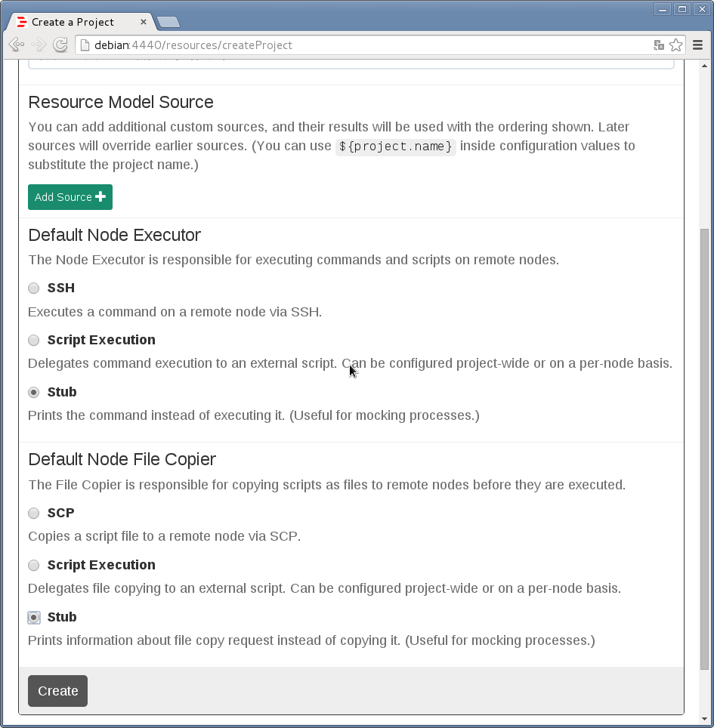The image size is (714, 728).
Task: Select Script Execution node executor radio
Action: tap(33, 341)
